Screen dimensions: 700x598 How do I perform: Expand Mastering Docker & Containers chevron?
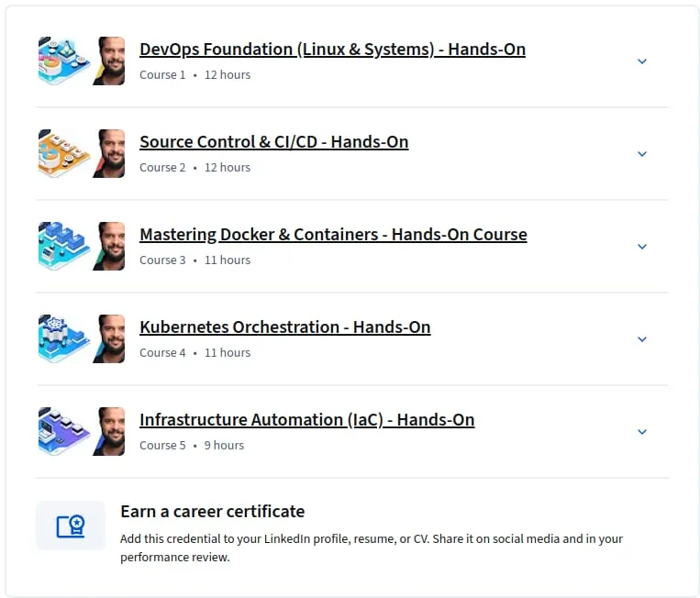pyautogui.click(x=642, y=247)
